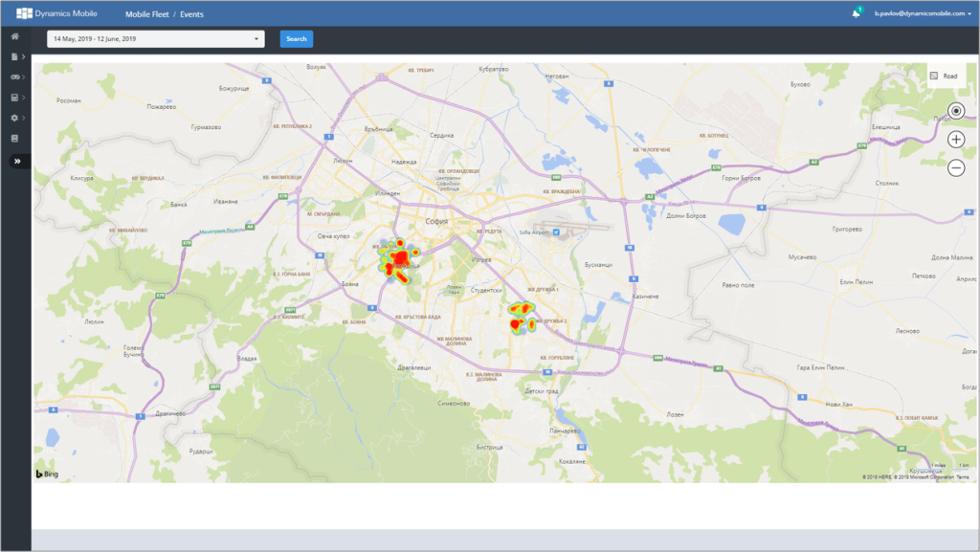Viewport: 980px width, 552px height.
Task: Open the date range dropdown
Action: click(156, 38)
